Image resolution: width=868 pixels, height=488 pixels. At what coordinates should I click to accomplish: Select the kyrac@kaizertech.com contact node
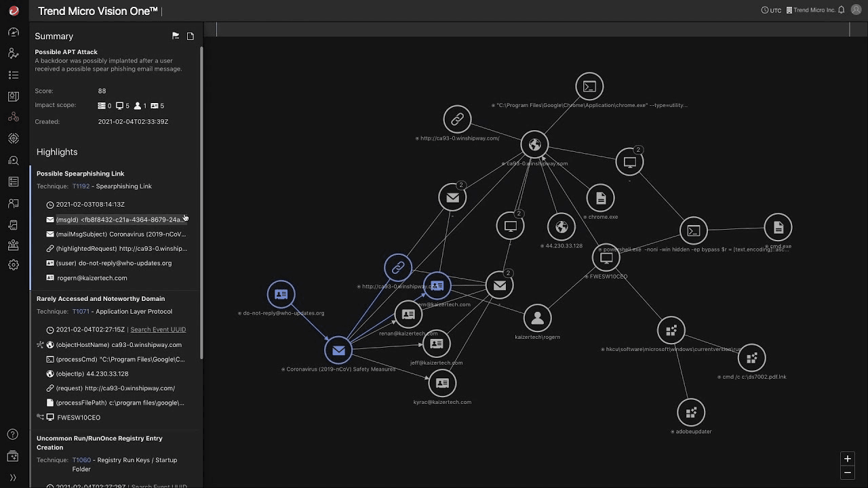click(442, 383)
